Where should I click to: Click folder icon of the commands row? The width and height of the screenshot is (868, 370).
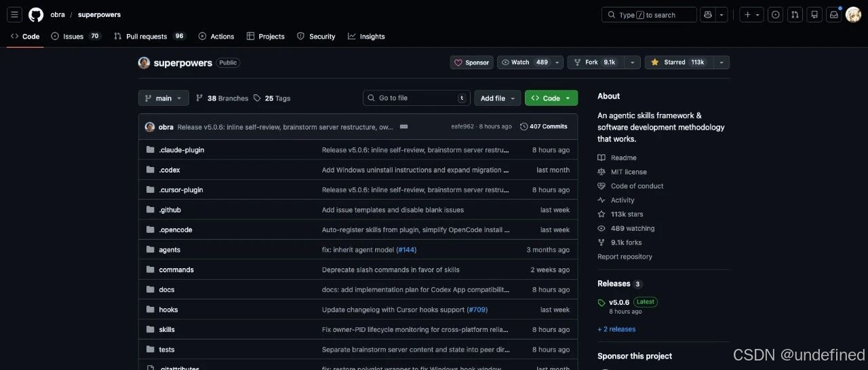(151, 270)
